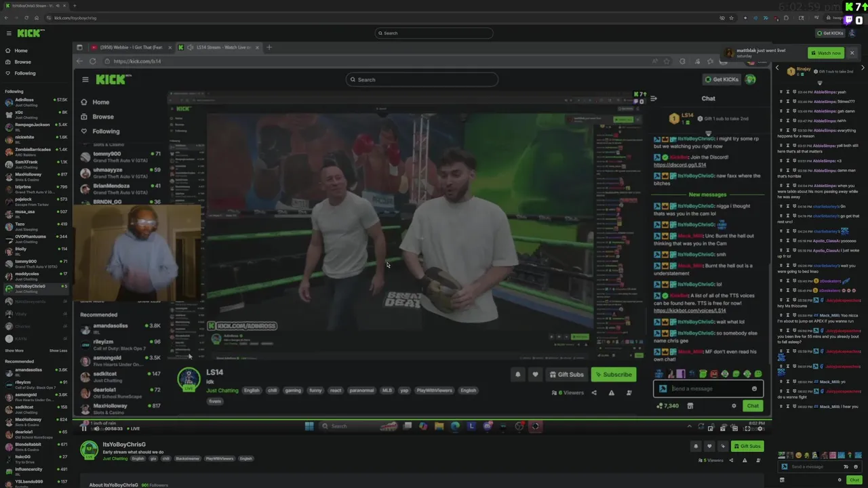The image size is (868, 488).
Task: Expand gift leaderboard chevron under Rinajay
Action: click(820, 83)
